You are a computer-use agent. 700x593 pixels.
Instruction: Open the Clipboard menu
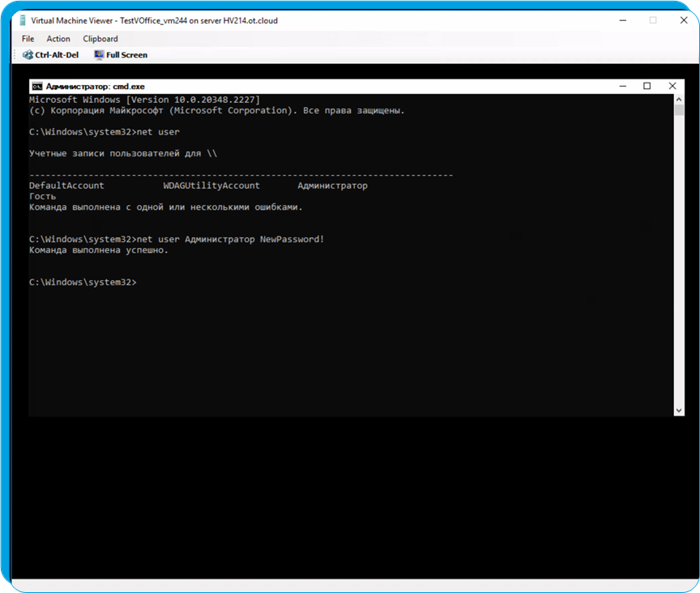tap(100, 39)
